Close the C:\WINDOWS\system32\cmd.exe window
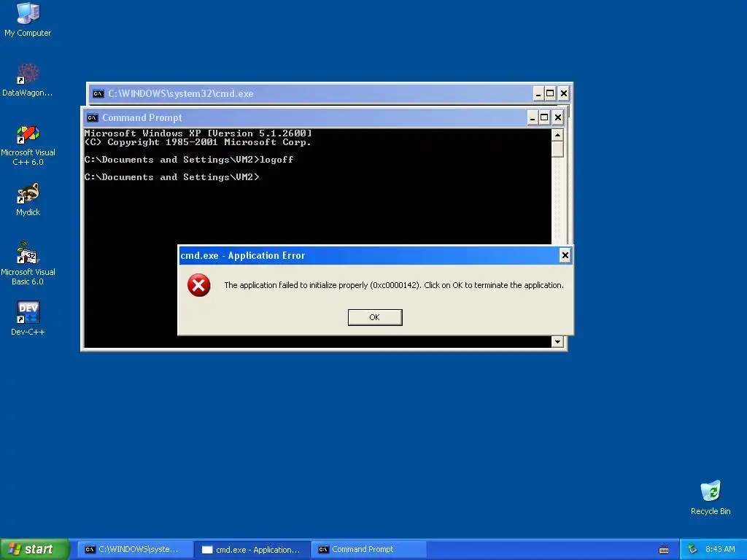 coord(564,93)
